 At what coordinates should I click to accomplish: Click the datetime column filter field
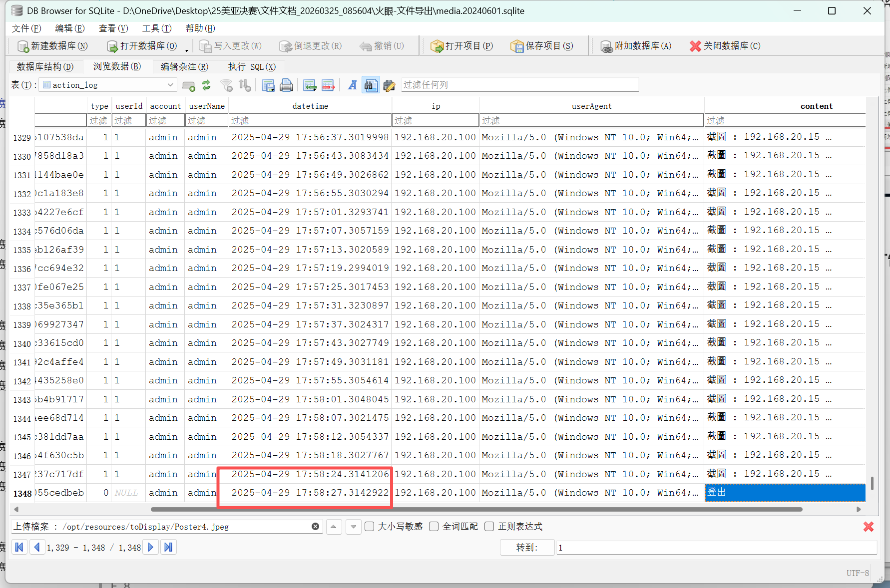click(x=310, y=120)
